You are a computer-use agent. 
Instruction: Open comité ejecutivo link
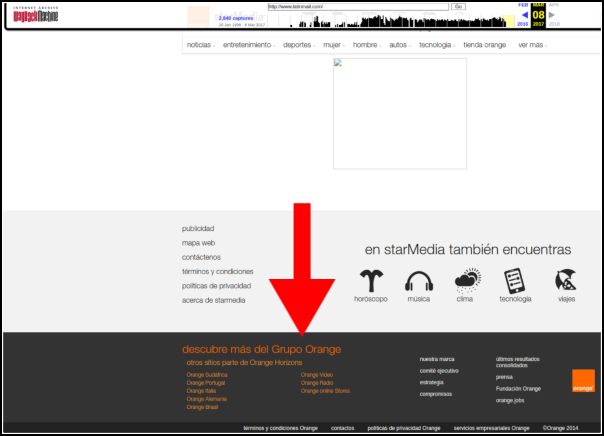[x=439, y=371]
